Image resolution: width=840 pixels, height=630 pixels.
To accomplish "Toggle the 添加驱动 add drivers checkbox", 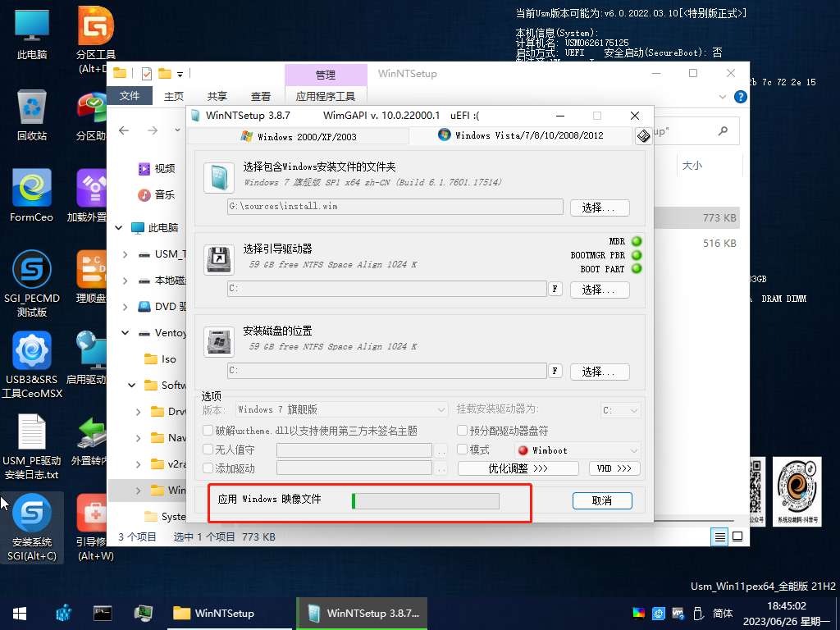I will tap(208, 468).
